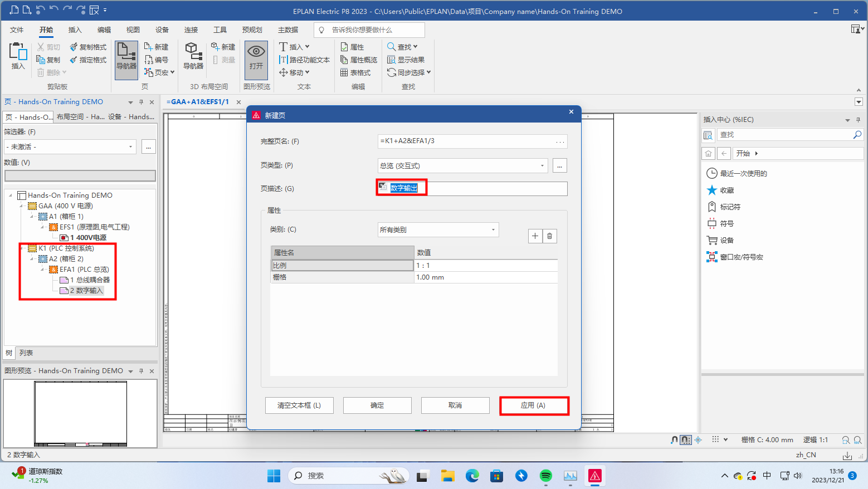Switch to the 视图 ribbon tab
The image size is (868, 489).
[133, 30]
